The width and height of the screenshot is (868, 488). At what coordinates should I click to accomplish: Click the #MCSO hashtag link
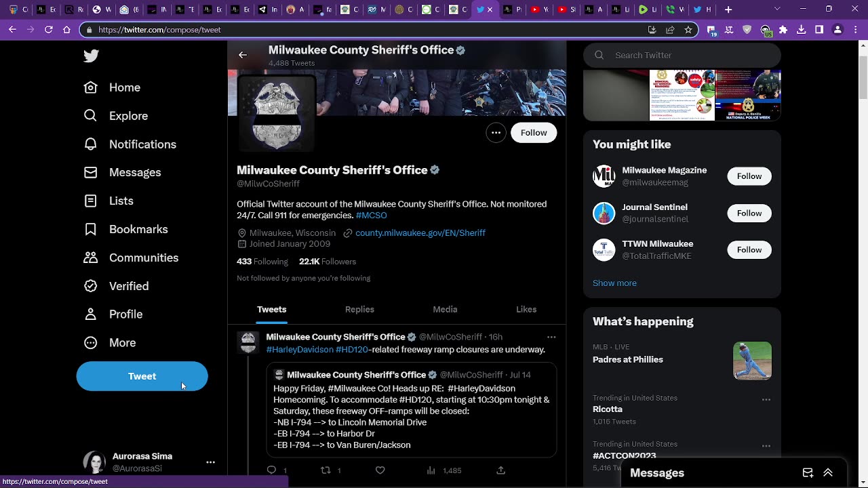pos(371,216)
